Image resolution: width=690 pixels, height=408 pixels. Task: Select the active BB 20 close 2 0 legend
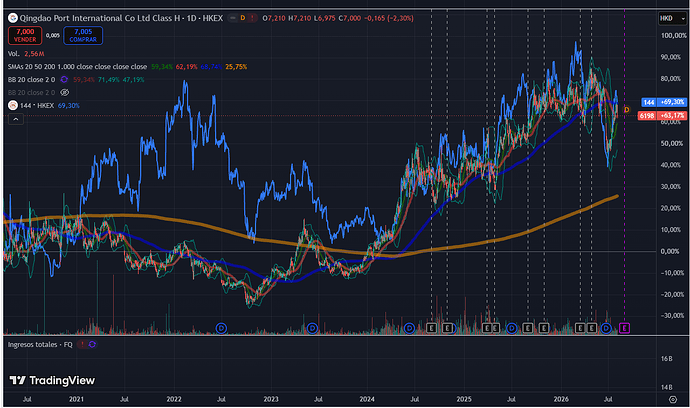point(32,80)
